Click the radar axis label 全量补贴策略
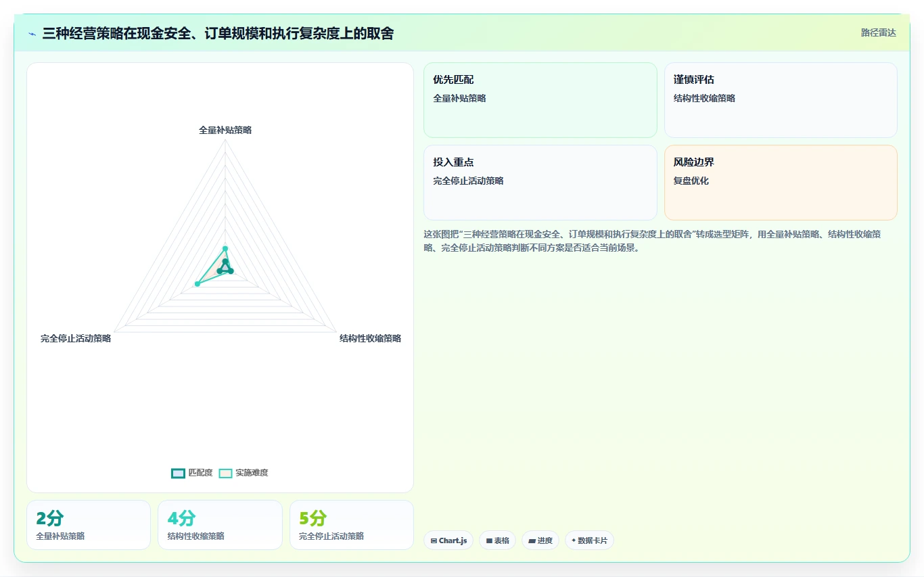 [225, 130]
